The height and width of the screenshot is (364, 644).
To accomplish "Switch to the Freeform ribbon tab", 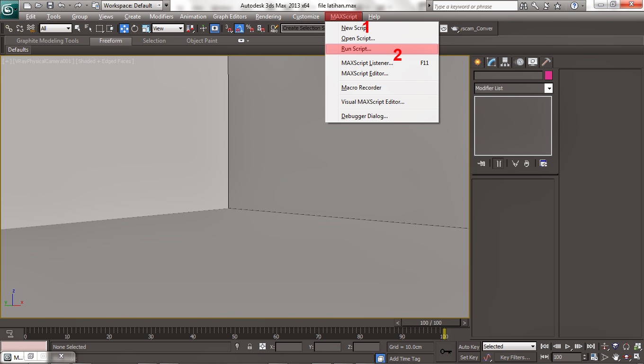I will coord(110,41).
